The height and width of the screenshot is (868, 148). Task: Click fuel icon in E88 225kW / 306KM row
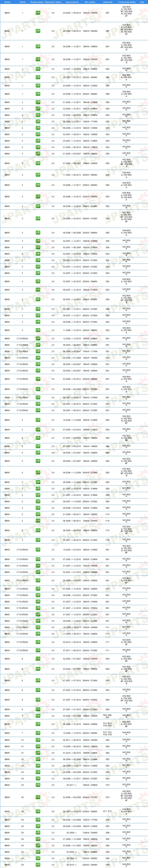click(x=38, y=94)
